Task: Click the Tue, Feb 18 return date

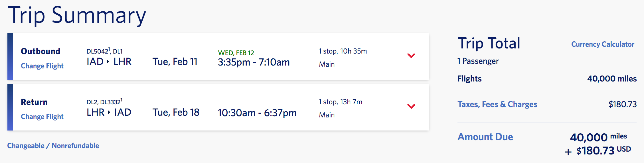Action: [x=176, y=112]
